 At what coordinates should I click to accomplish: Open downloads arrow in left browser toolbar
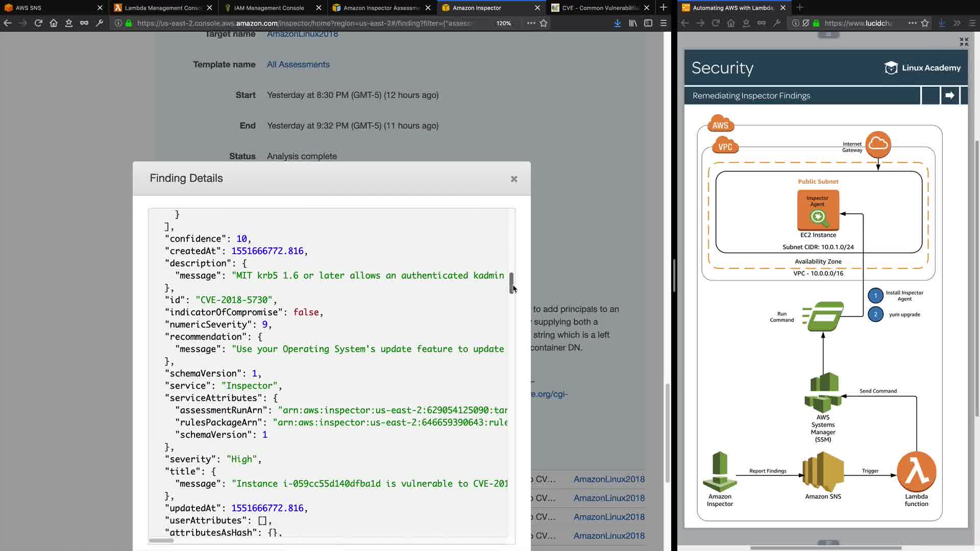[617, 23]
